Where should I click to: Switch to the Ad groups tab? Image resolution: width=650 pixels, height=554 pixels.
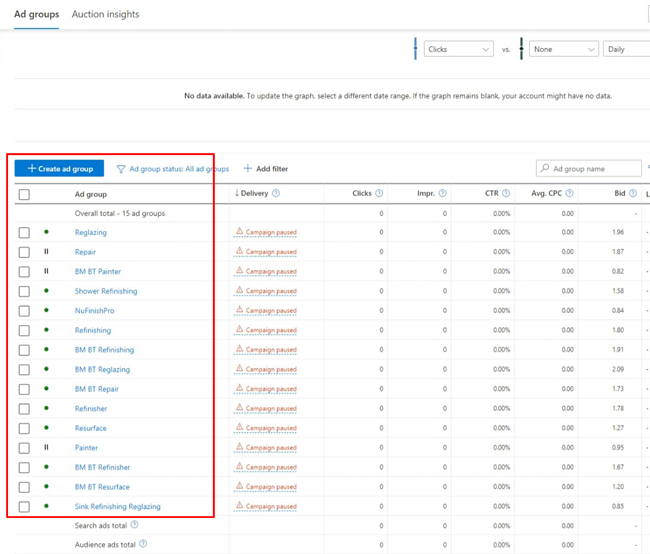tap(36, 14)
